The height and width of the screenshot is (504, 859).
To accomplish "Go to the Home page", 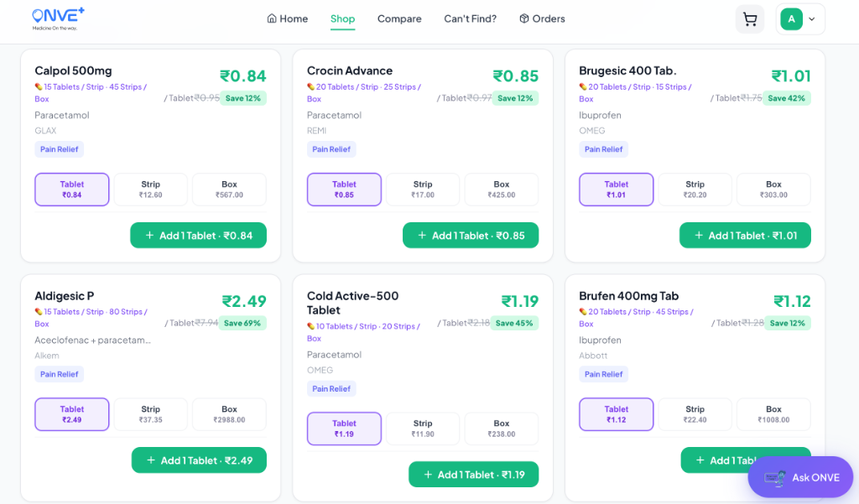I will [287, 18].
